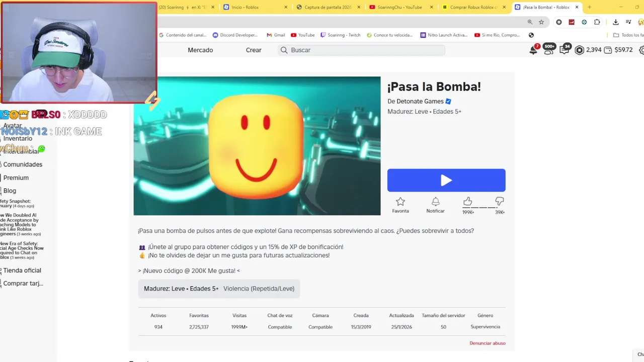This screenshot has height=362, width=644.
Task: Open the New Era of Safety blog post
Action: click(x=22, y=250)
